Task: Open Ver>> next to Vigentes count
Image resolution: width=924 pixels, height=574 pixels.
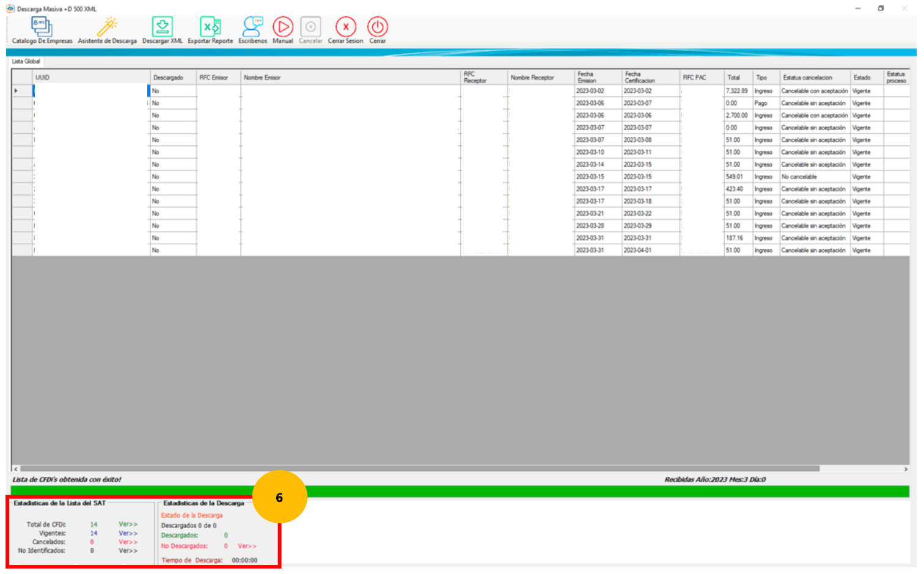Action: pos(128,533)
